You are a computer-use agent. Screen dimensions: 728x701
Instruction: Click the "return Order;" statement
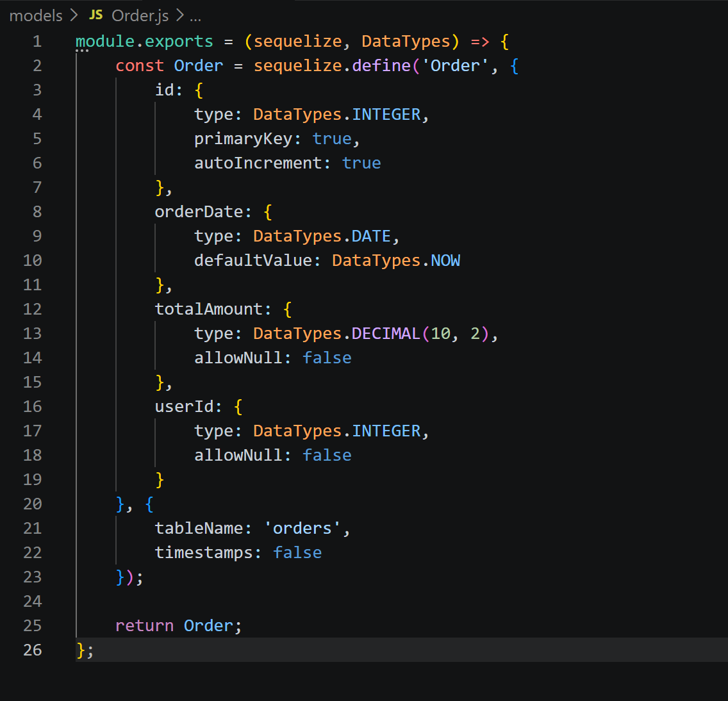[178, 625]
